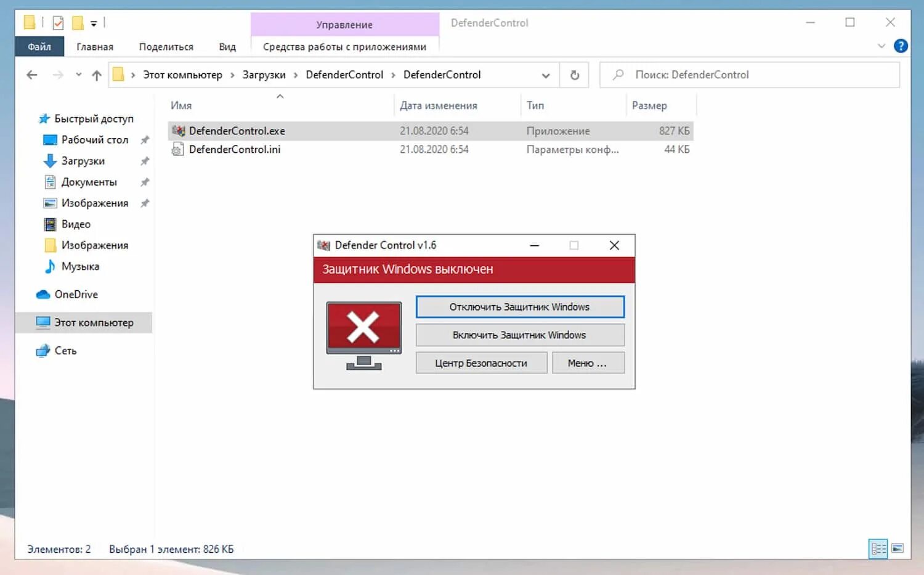Select the DefenderControl.ini file icon
Image resolution: width=924 pixels, height=575 pixels.
coord(178,149)
